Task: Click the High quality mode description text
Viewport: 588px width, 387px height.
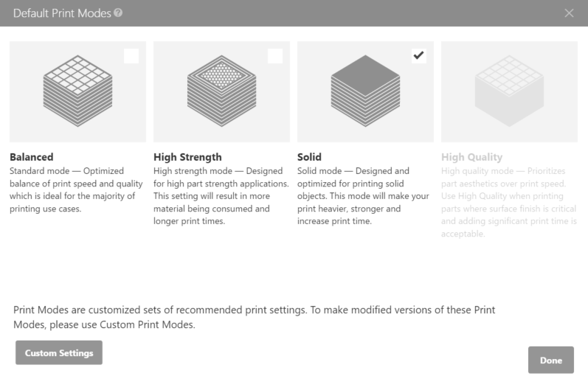Action: (x=509, y=202)
